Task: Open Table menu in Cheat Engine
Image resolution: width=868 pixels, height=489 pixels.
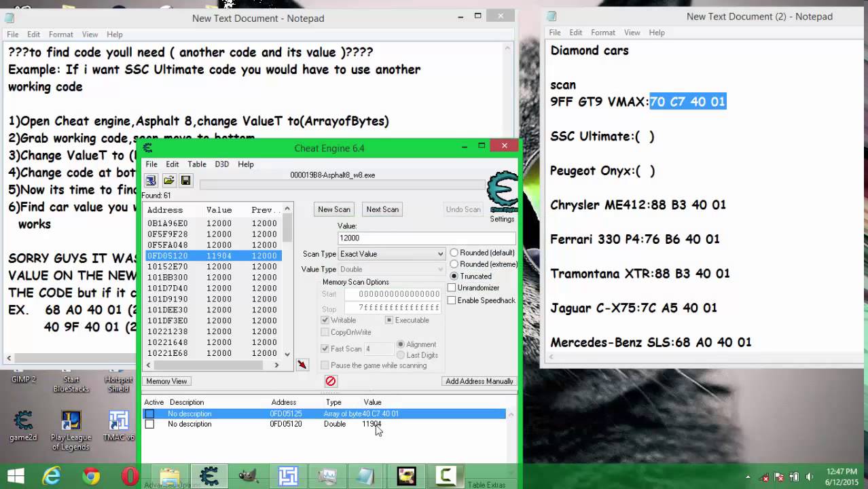Action: click(197, 164)
